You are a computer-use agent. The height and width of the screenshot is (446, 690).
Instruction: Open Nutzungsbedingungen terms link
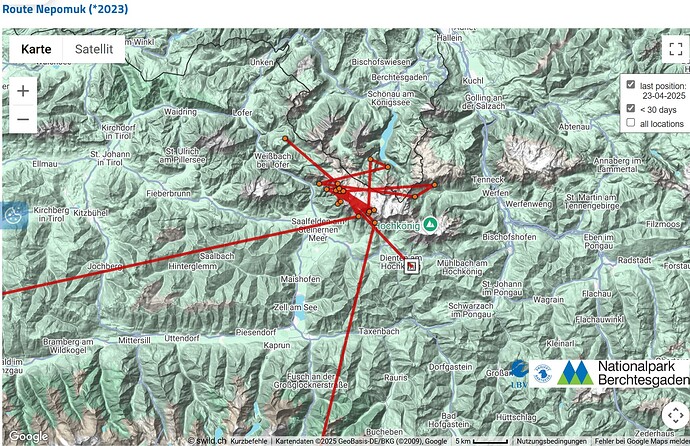[x=551, y=441]
